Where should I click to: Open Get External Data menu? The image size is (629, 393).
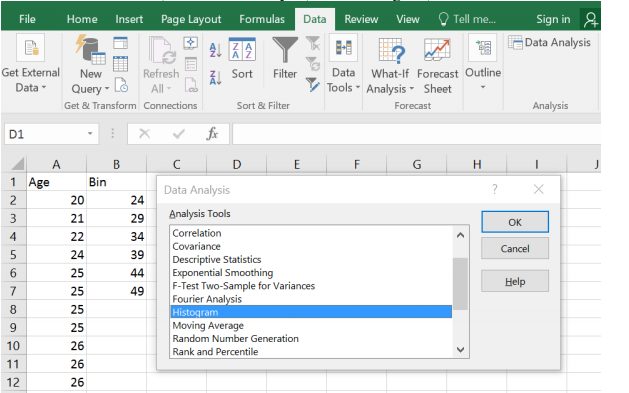(30, 64)
